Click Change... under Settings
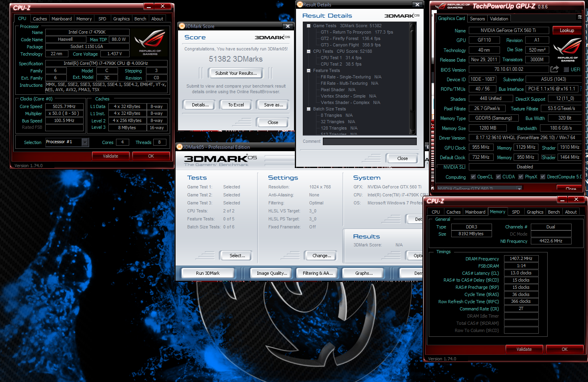Viewport: 588px width, 382px height. coord(322,256)
